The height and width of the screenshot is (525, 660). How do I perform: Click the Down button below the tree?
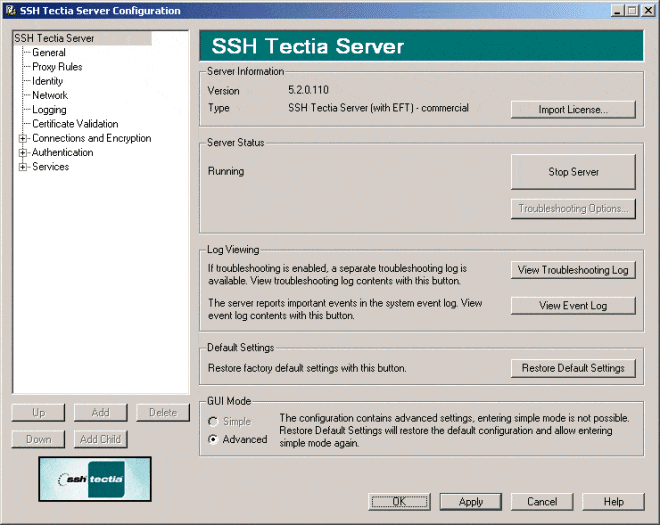pos(38,439)
